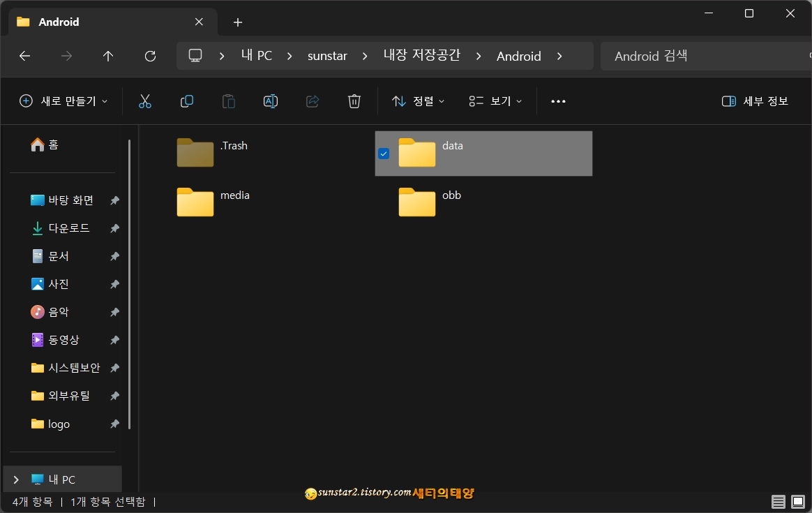
Task: Unpin 음악 using its pin icon
Action: point(114,312)
